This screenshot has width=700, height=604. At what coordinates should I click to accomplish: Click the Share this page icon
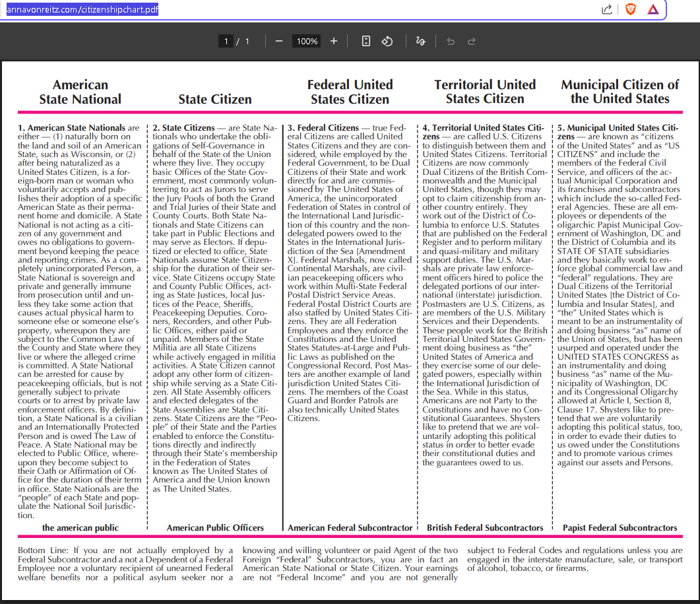click(x=606, y=9)
